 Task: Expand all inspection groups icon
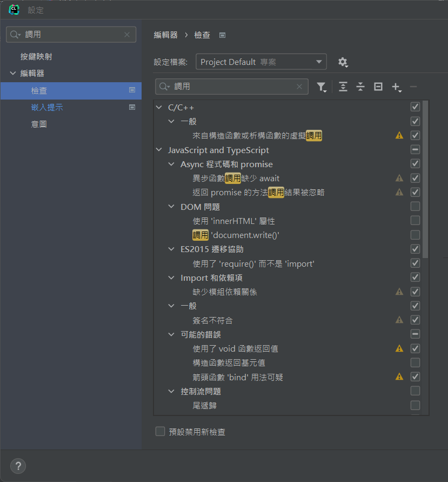click(x=343, y=87)
